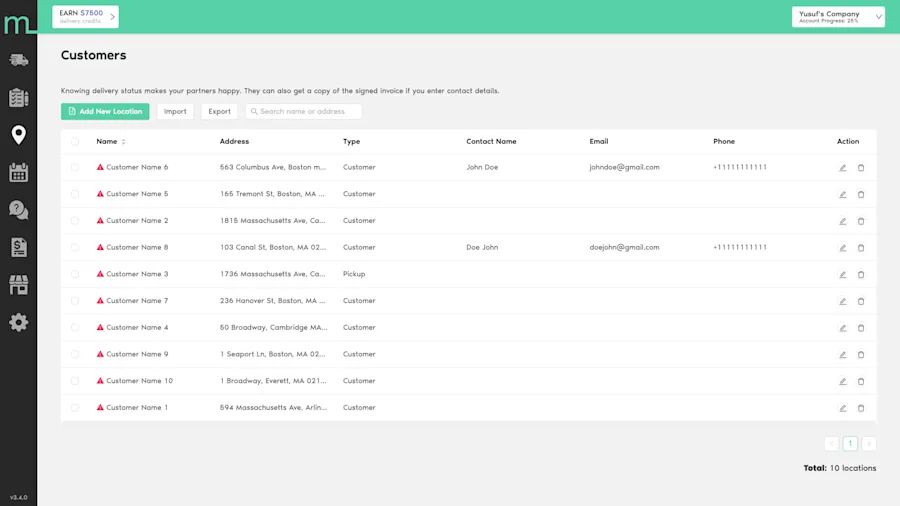This screenshot has width=900, height=506.
Task: Check the Customer Name 3 row checkbox
Action: (x=75, y=274)
